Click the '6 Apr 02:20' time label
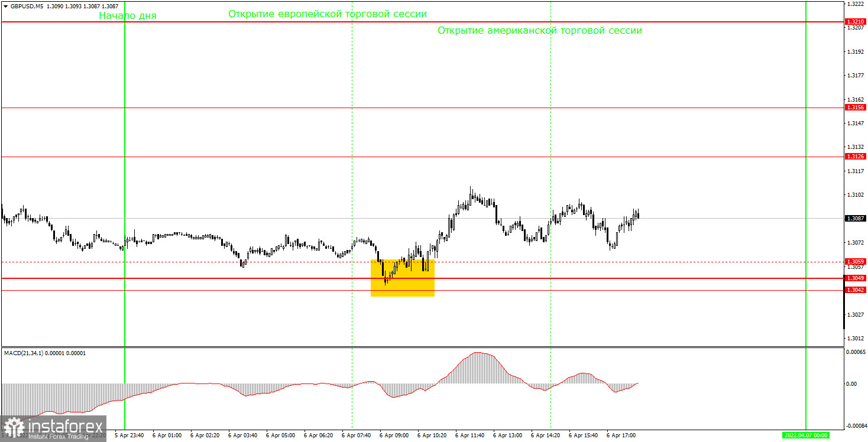The width and height of the screenshot is (868, 442). point(205,435)
